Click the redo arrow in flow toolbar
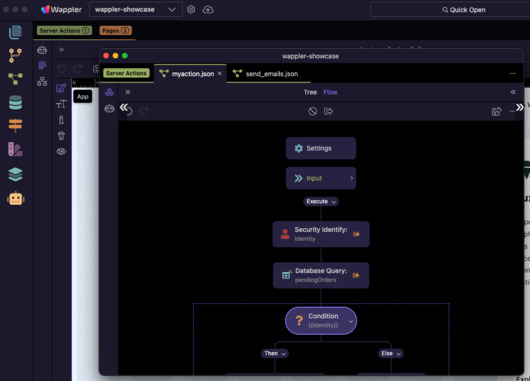 (x=144, y=111)
